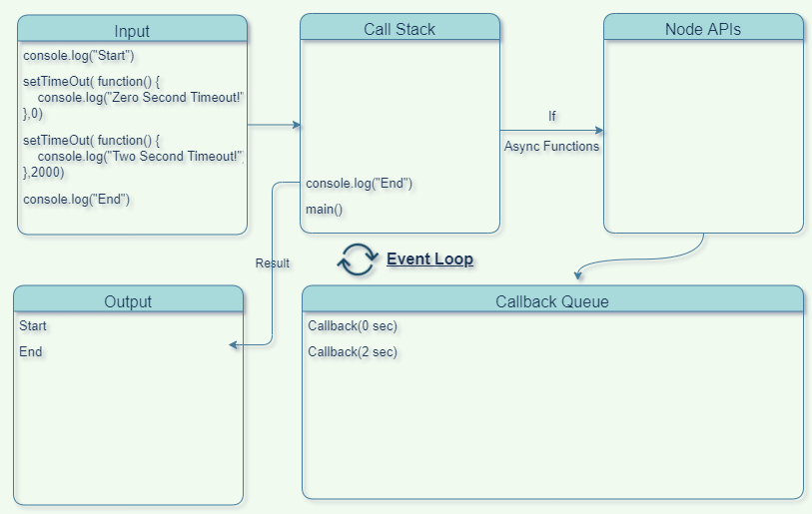Click the Start line in Output
This screenshot has height=514, width=812.
(x=33, y=326)
